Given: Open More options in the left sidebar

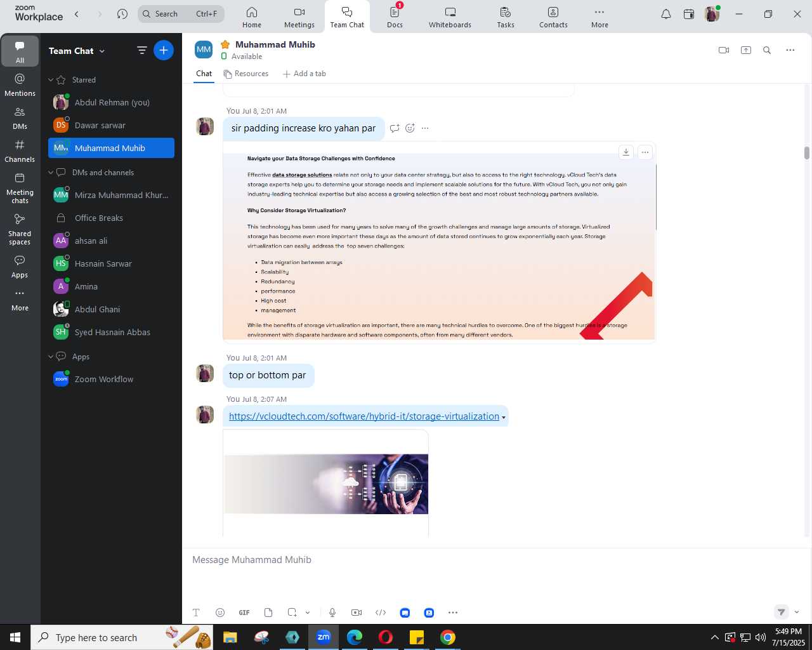Looking at the screenshot, I should (x=20, y=300).
